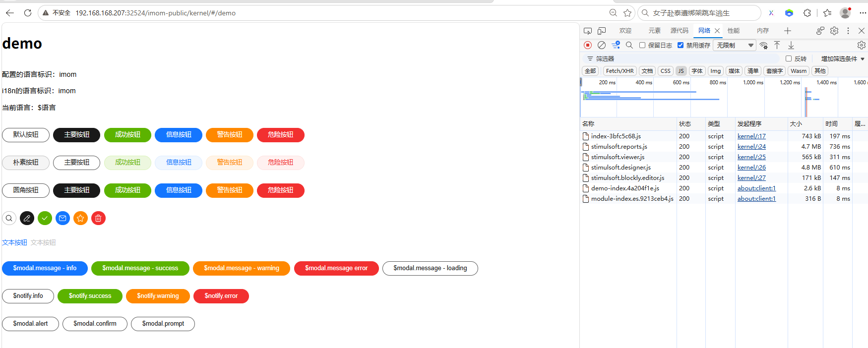The image size is (868, 348).
Task: Toggle the CSS filter chip
Action: (666, 71)
